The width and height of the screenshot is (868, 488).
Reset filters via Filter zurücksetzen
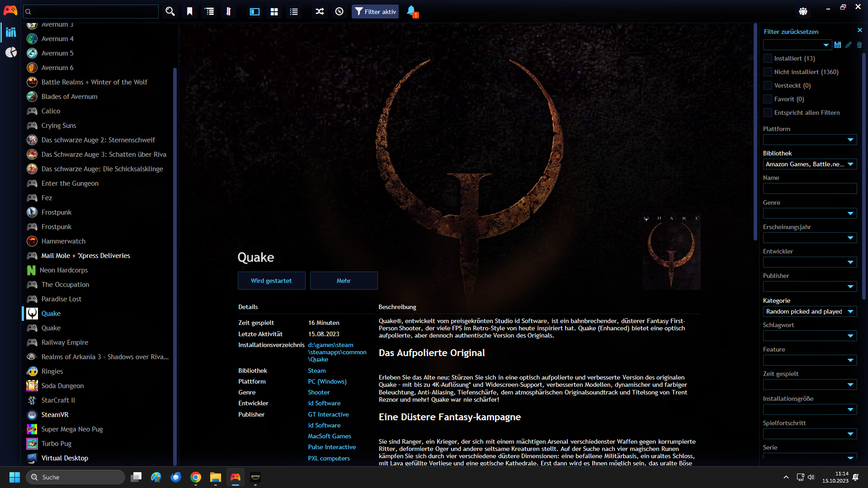(x=791, y=32)
